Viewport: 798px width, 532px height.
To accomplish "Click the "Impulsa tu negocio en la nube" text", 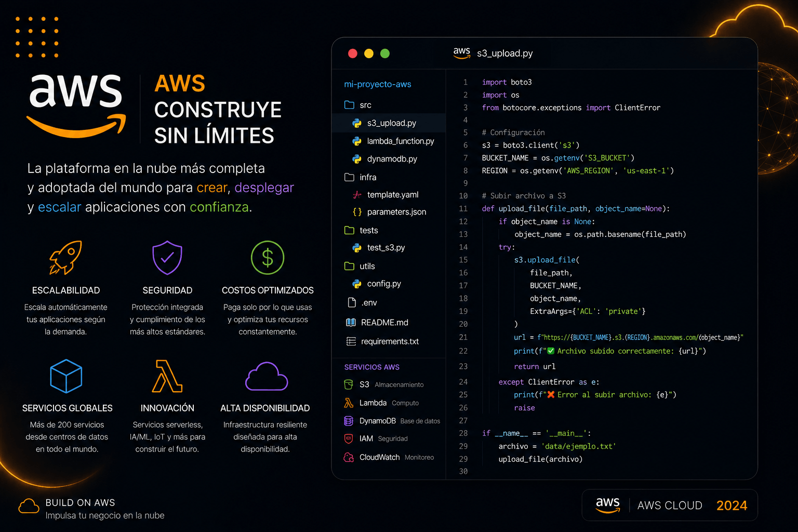I will [x=105, y=515].
